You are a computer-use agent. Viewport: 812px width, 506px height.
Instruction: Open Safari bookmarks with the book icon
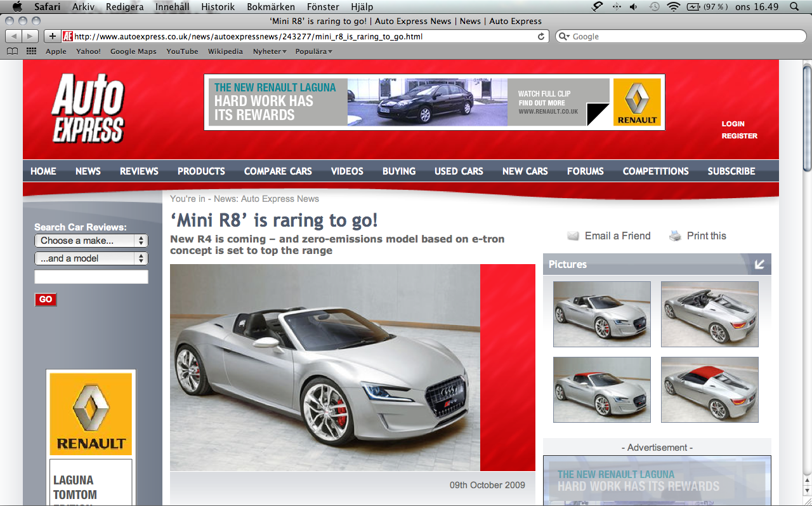click(x=11, y=51)
